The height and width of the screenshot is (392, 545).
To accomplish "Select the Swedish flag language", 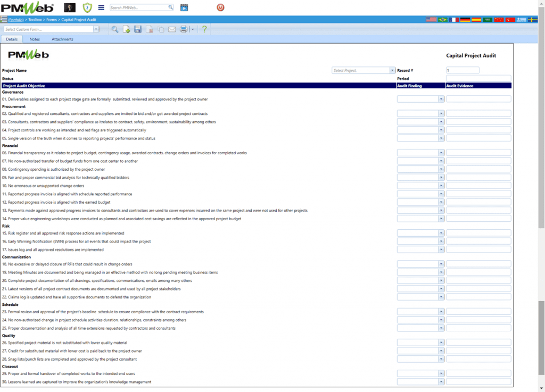I will tap(532, 20).
